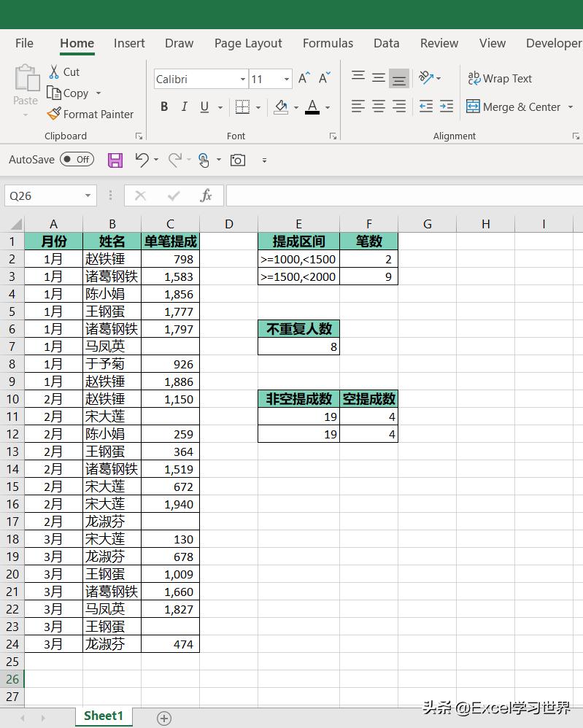Viewport: 583px width, 728px height.
Task: Increase indent of cell
Action: click(447, 107)
